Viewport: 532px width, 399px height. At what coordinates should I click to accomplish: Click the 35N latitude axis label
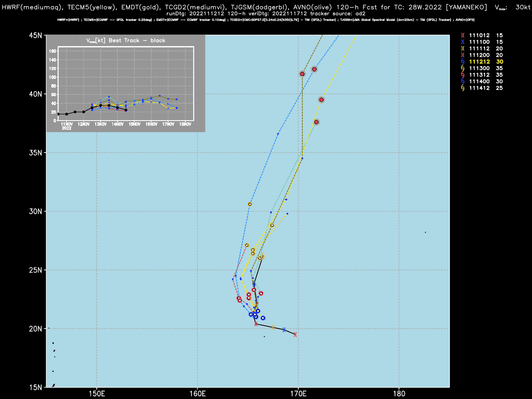pos(35,153)
